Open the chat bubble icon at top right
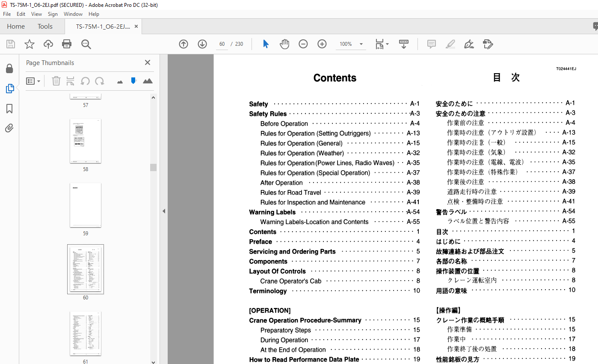 pyautogui.click(x=595, y=27)
